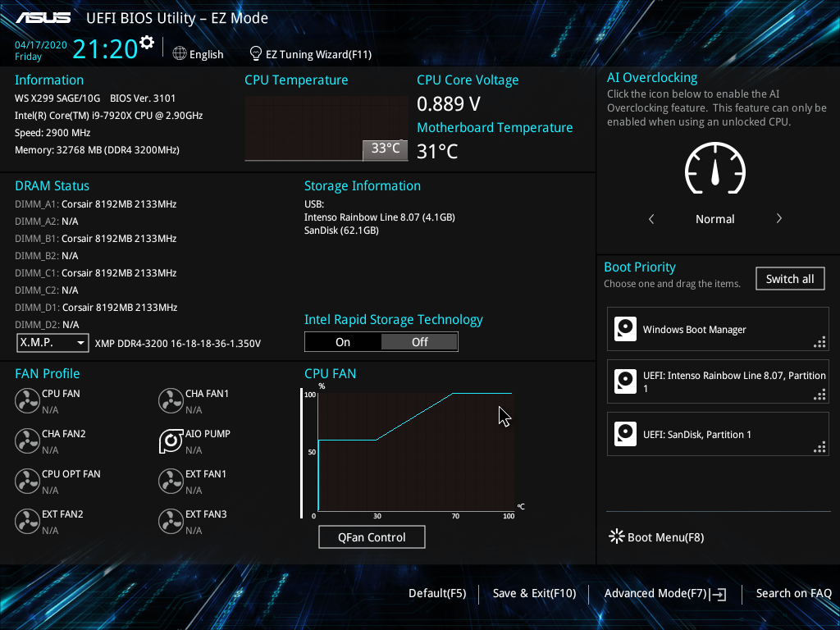This screenshot has width=840, height=630.
Task: Turn Intel Rapid Storage Technology Off
Action: click(x=419, y=342)
